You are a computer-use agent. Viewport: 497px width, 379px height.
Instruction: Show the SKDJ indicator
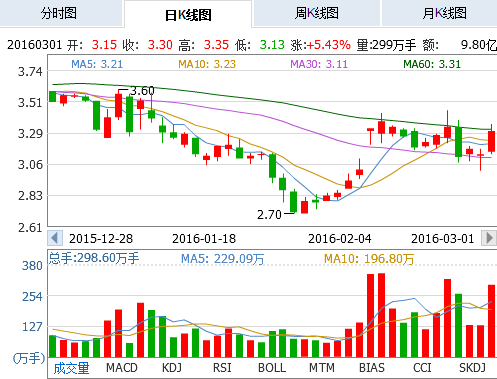472,368
